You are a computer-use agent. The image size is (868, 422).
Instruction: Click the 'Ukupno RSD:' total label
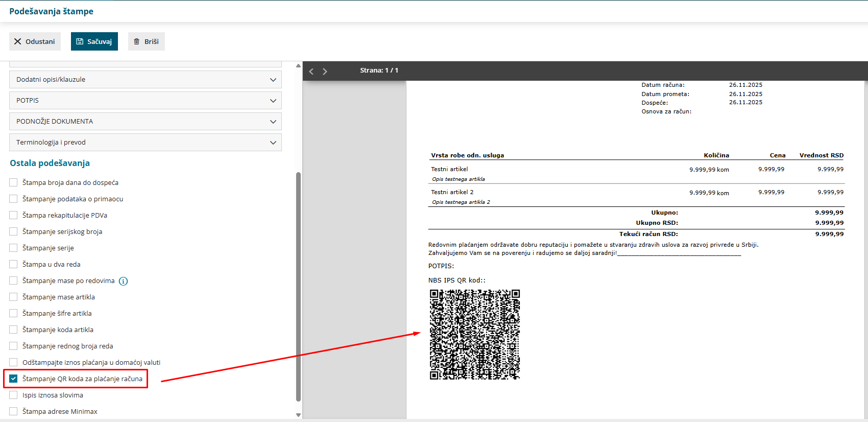click(x=657, y=223)
